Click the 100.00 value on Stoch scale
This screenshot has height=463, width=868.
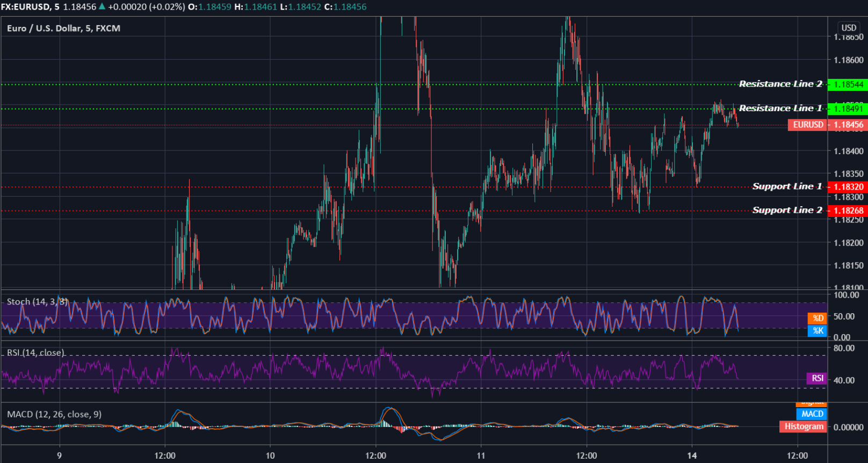click(847, 295)
